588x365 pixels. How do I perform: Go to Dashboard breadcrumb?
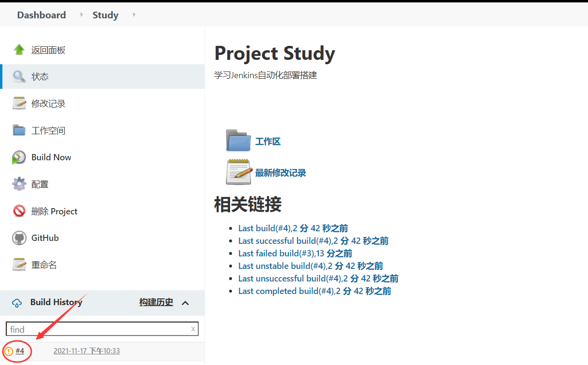41,15
